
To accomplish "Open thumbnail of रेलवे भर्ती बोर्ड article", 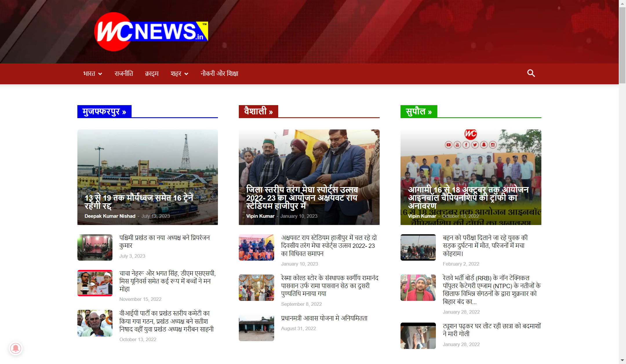I will tap(418, 288).
